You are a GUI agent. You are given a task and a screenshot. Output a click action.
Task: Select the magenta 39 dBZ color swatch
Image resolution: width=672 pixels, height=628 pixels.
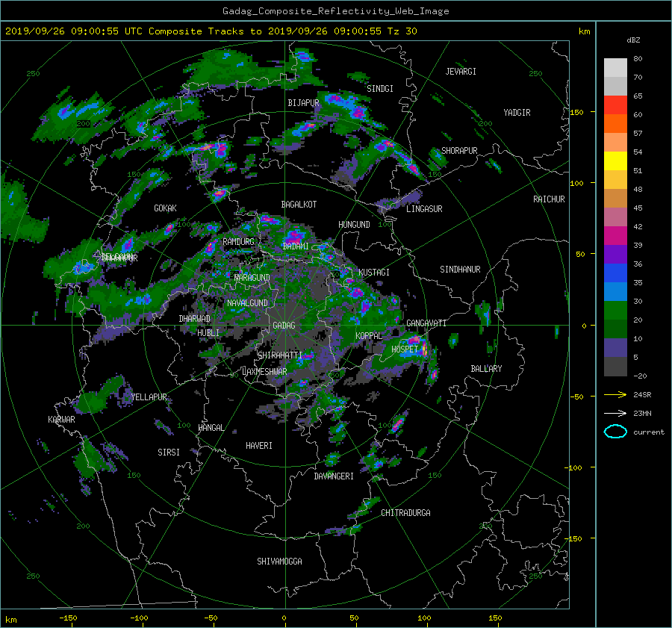615,235
